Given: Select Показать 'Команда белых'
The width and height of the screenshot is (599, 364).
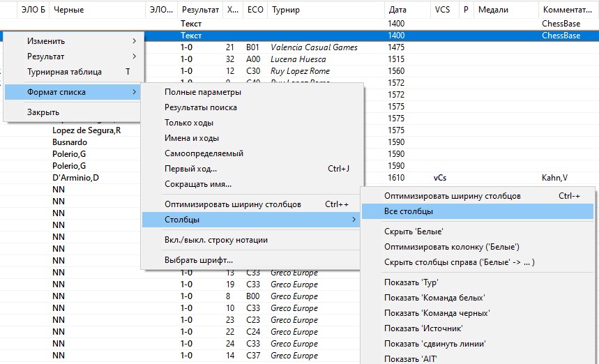Looking at the screenshot, I should click(x=478, y=298).
